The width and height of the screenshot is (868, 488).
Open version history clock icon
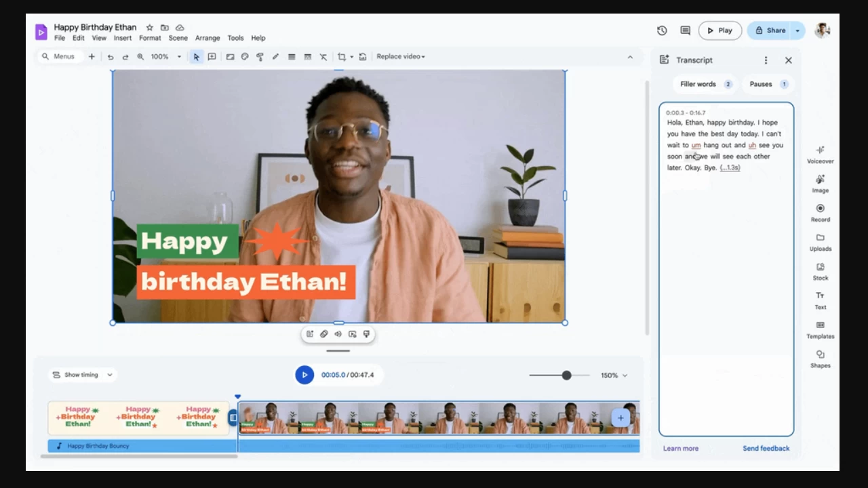point(662,30)
